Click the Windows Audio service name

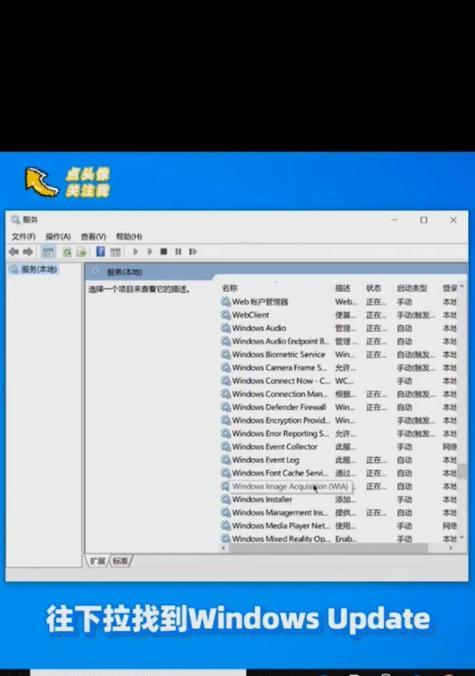click(x=259, y=328)
